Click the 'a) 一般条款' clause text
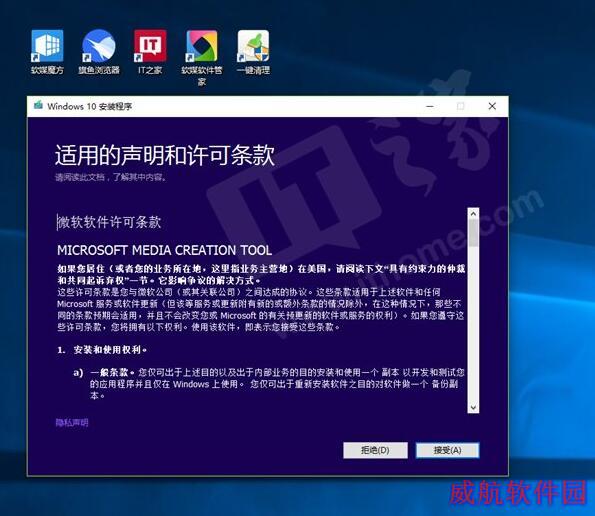Screen dimensions: 595x516 point(269,384)
